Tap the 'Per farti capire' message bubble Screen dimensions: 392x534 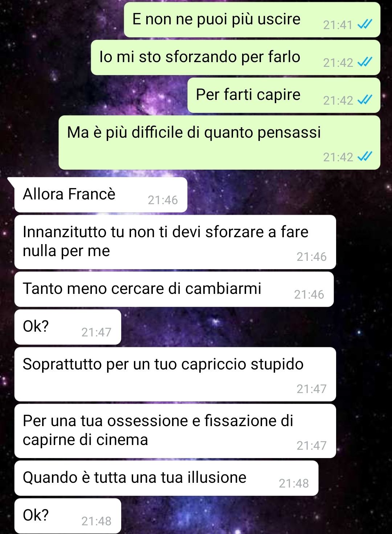click(x=284, y=95)
